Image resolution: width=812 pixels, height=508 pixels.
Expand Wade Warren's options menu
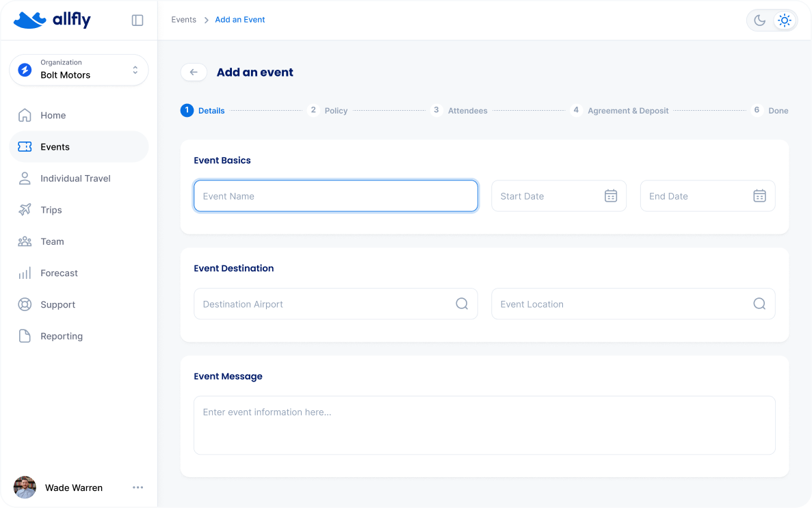pos(137,487)
